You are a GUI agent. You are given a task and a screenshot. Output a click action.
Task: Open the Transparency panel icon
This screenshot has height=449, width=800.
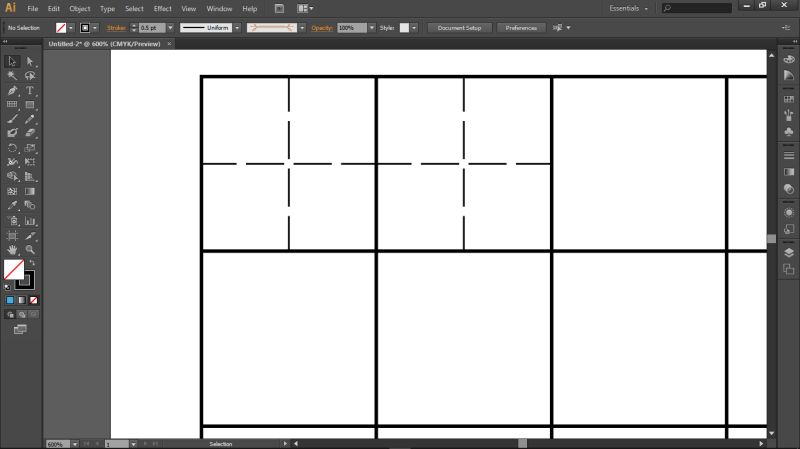789,189
